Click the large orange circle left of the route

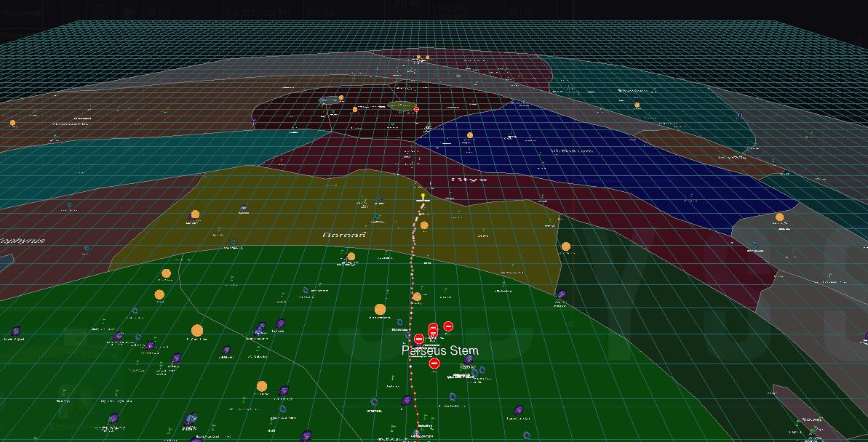(x=380, y=309)
